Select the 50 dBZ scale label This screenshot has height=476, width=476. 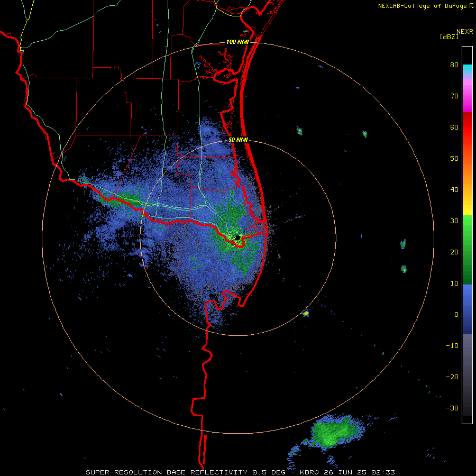click(454, 159)
